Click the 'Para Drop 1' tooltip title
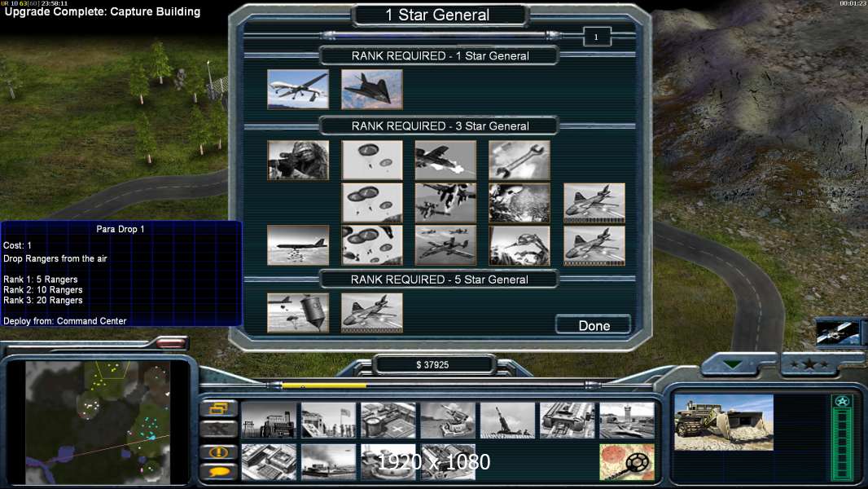 121,229
